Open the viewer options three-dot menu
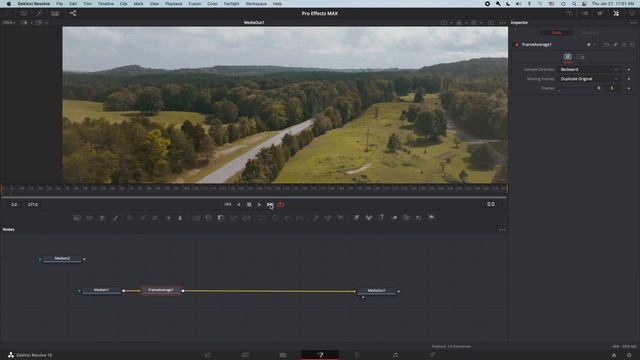Viewport: 640px width, 360px height. (x=502, y=22)
